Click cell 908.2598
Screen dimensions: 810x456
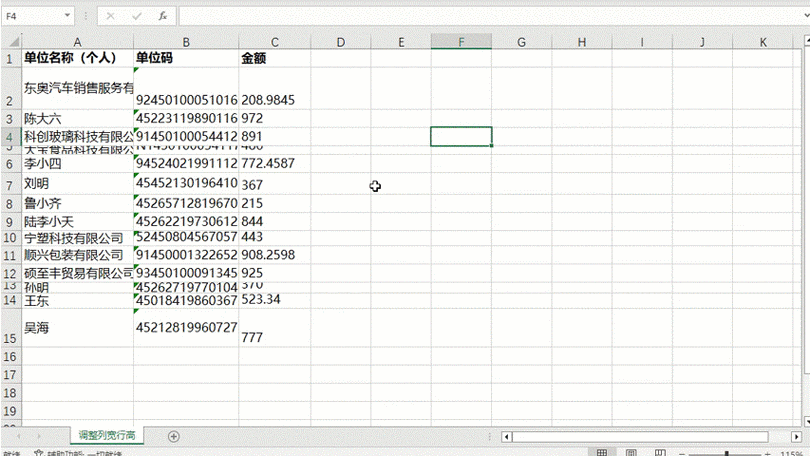(275, 255)
